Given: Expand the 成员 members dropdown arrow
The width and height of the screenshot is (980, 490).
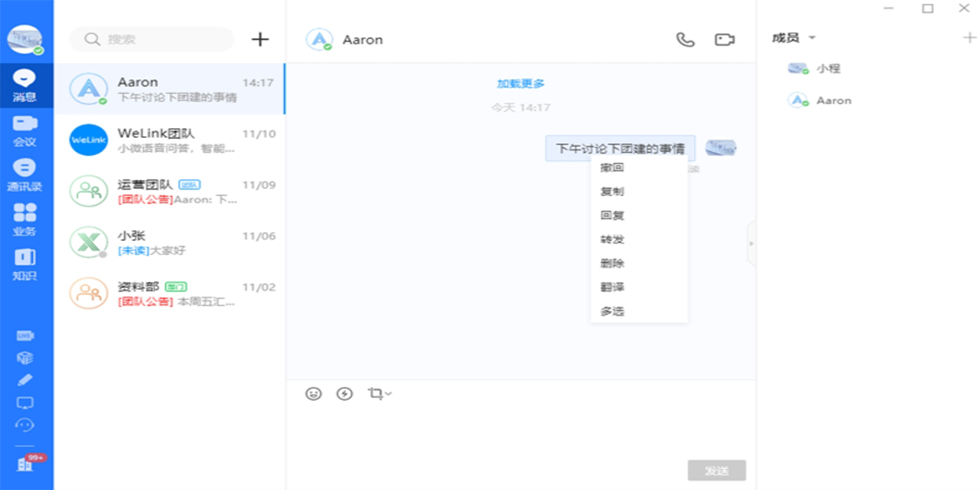Looking at the screenshot, I should coord(812,38).
